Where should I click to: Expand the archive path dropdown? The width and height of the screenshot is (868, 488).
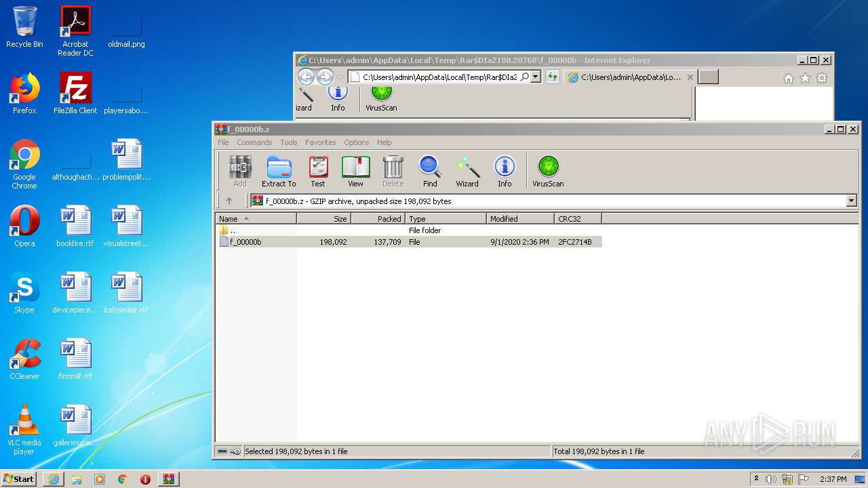[x=852, y=201]
